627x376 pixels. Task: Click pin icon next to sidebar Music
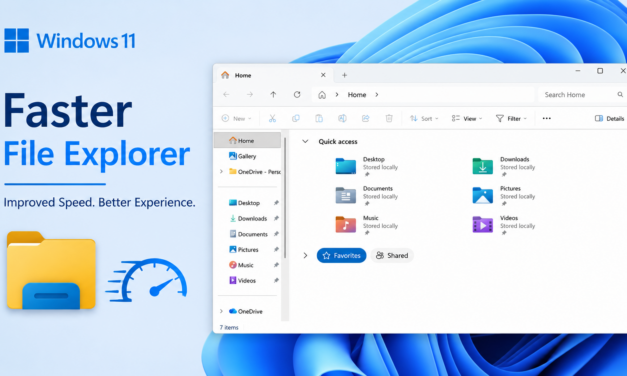tap(276, 265)
